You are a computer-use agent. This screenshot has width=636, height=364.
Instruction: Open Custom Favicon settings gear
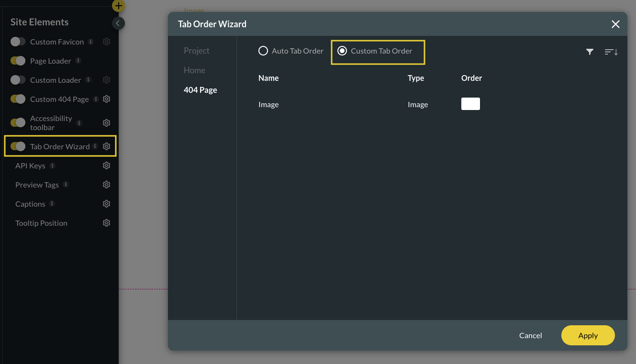107,42
